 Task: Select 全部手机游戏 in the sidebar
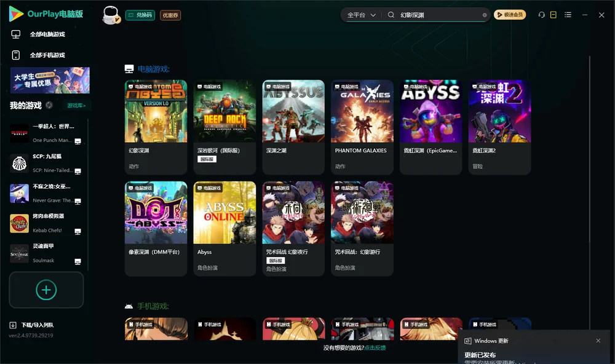coord(47,55)
